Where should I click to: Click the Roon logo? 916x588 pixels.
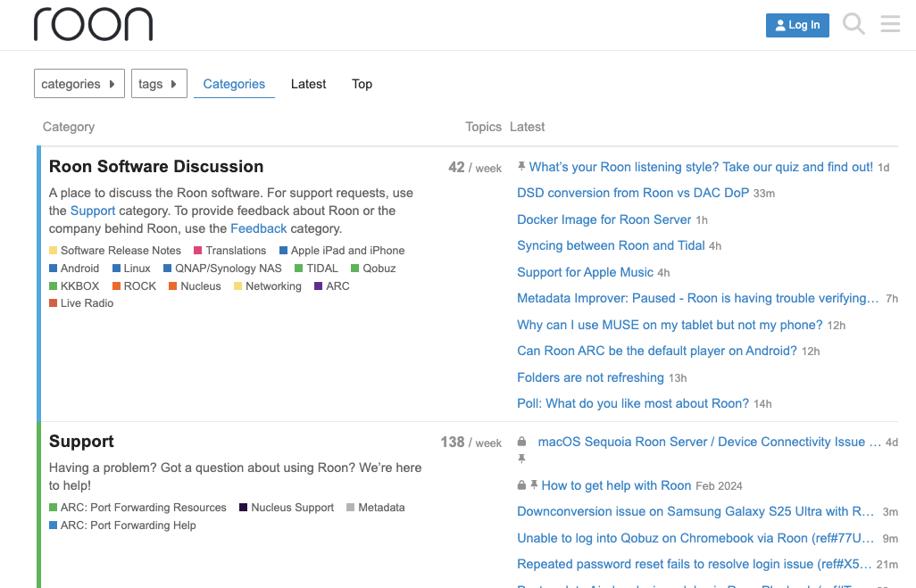(x=94, y=24)
